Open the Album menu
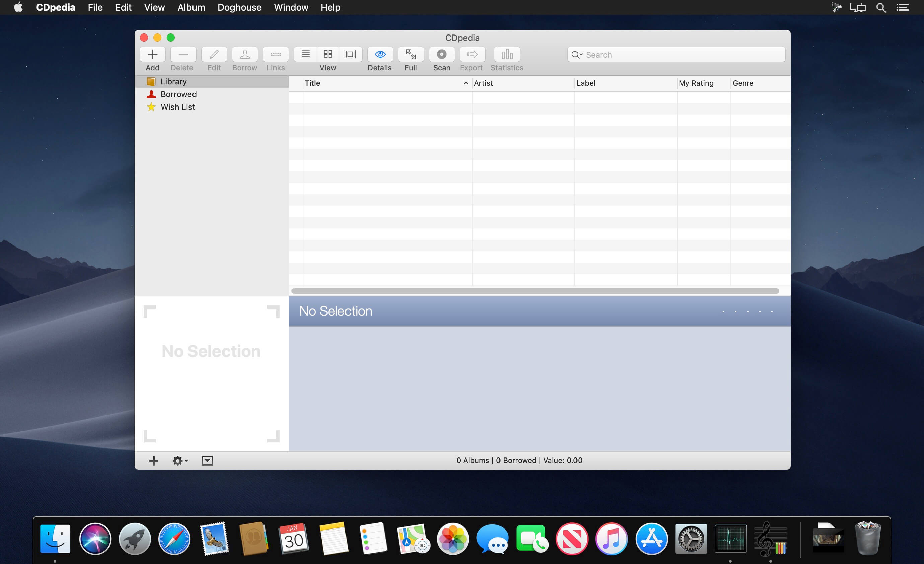The image size is (924, 564). coord(191,7)
